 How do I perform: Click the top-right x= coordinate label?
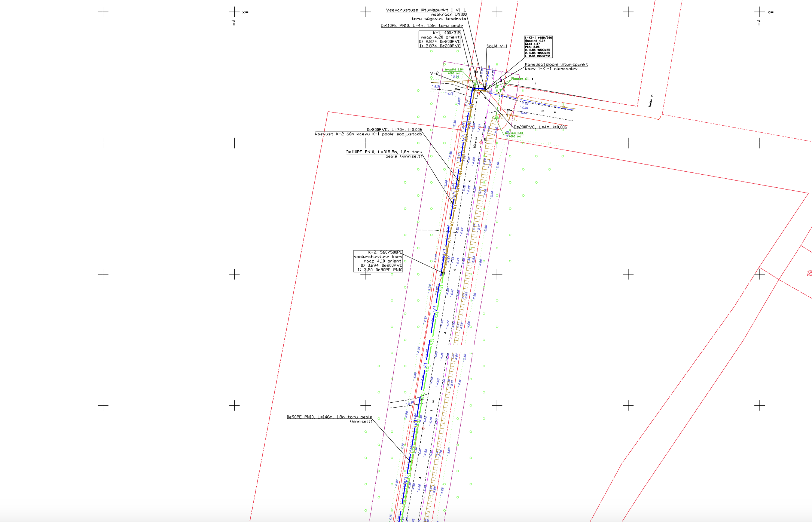pos(770,12)
